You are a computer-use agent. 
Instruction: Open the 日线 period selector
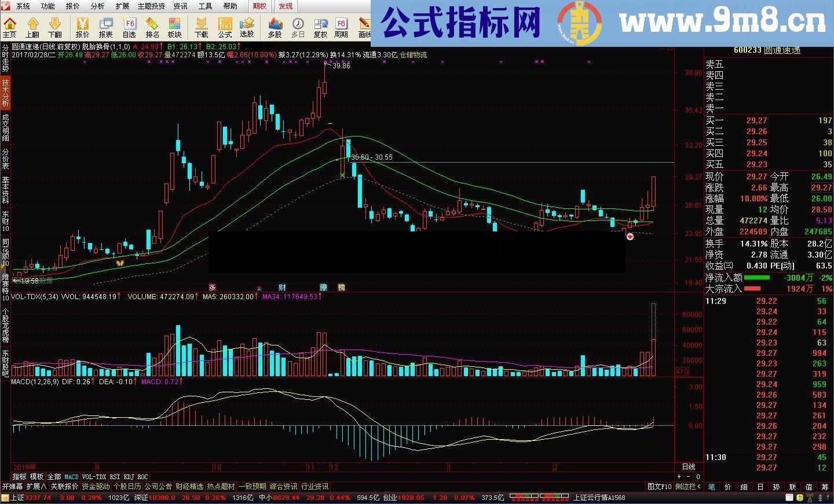point(689,467)
